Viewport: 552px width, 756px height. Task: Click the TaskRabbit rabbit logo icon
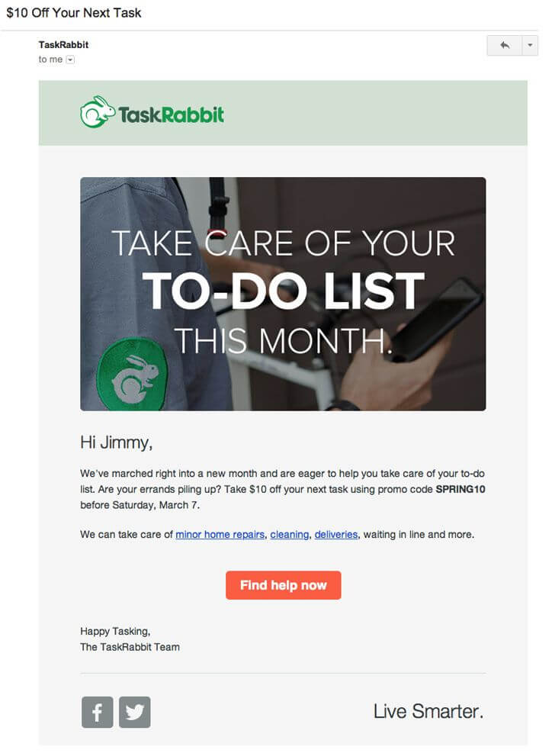[98, 112]
